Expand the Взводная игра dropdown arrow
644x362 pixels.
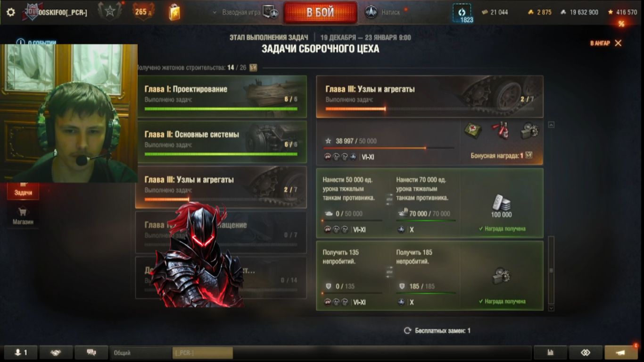pyautogui.click(x=215, y=13)
